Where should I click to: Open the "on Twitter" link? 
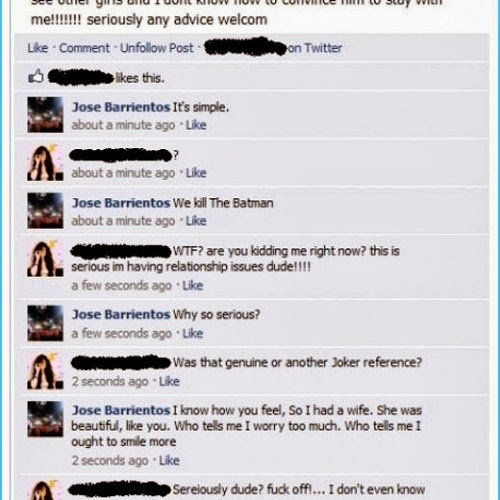[x=315, y=48]
